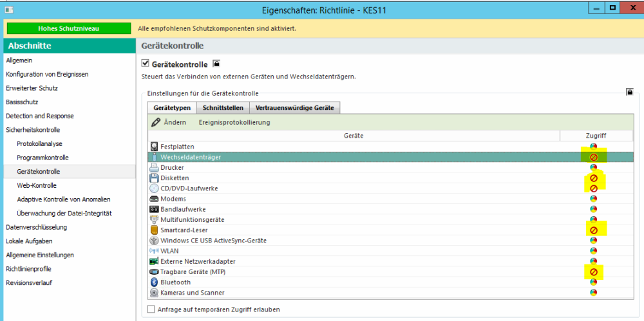Click the Externe Netzwerkadapter card icon

coord(154,261)
